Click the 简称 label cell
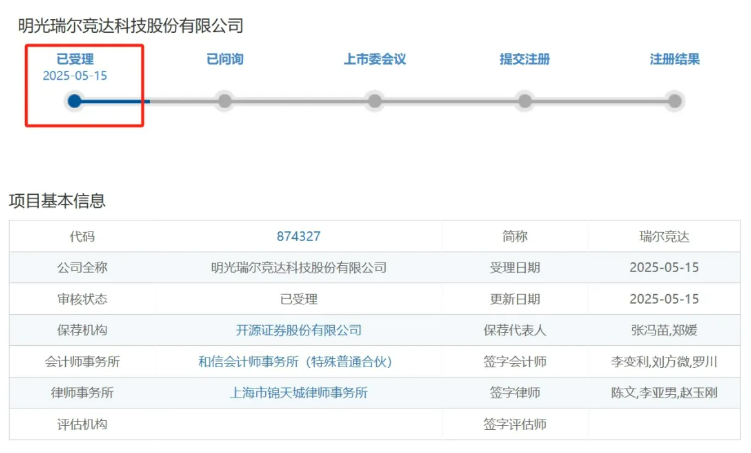 (515, 237)
